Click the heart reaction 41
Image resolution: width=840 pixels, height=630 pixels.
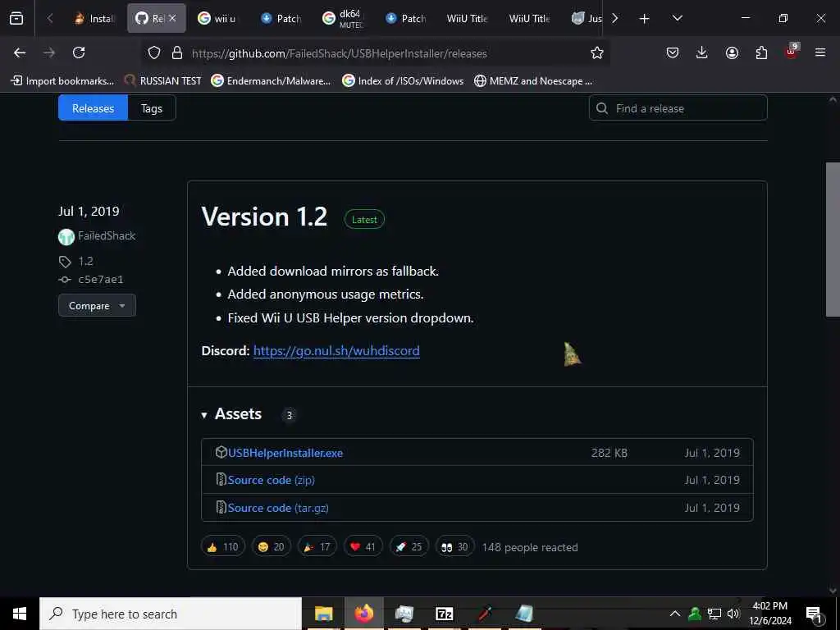point(363,546)
